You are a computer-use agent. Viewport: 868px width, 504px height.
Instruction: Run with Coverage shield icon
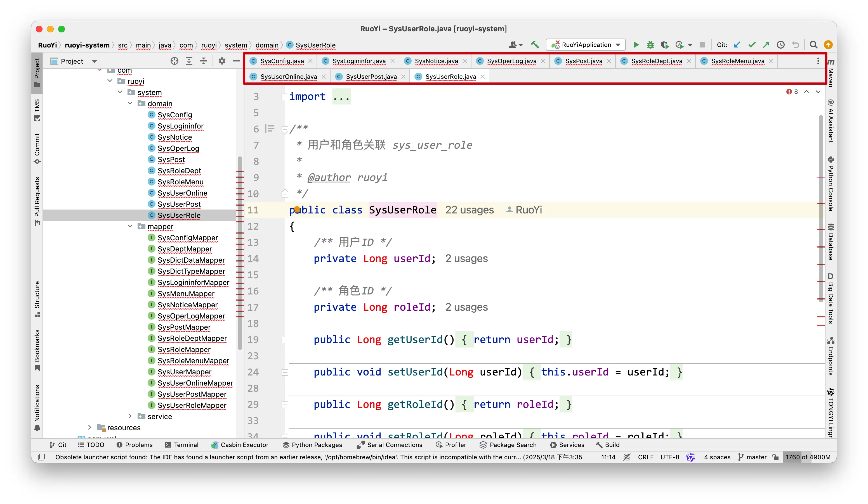(664, 45)
